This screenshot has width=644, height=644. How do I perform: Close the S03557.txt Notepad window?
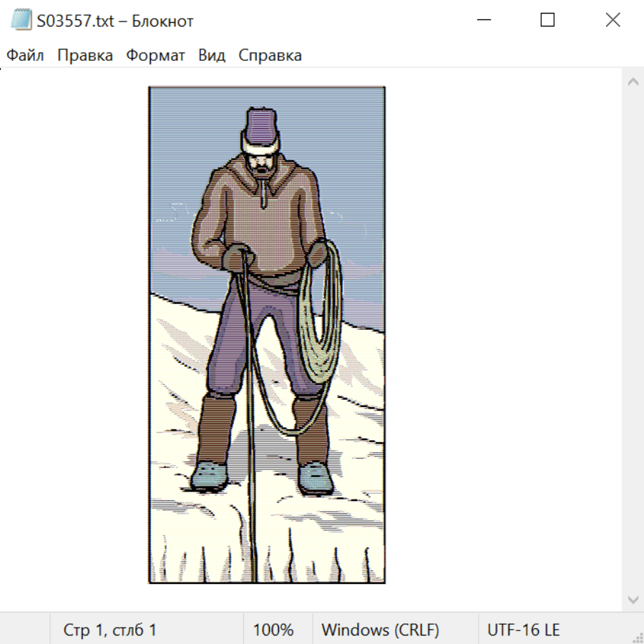(x=613, y=20)
